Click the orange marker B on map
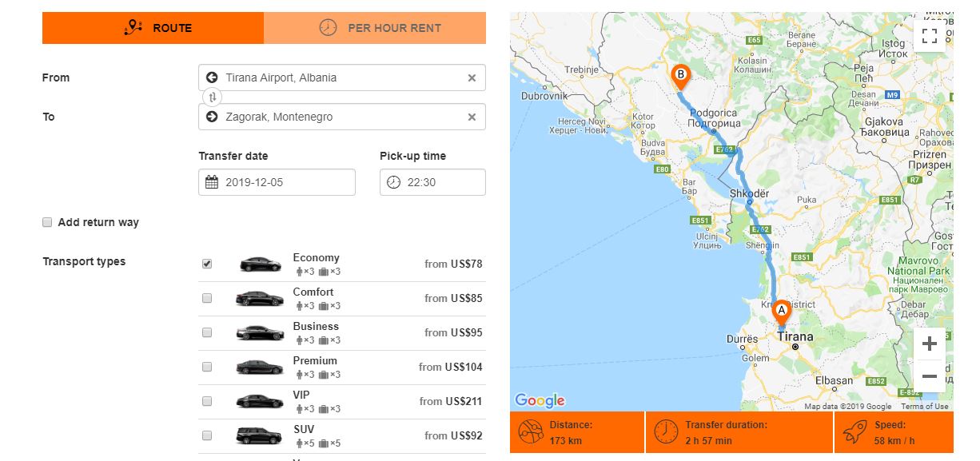 tap(680, 77)
